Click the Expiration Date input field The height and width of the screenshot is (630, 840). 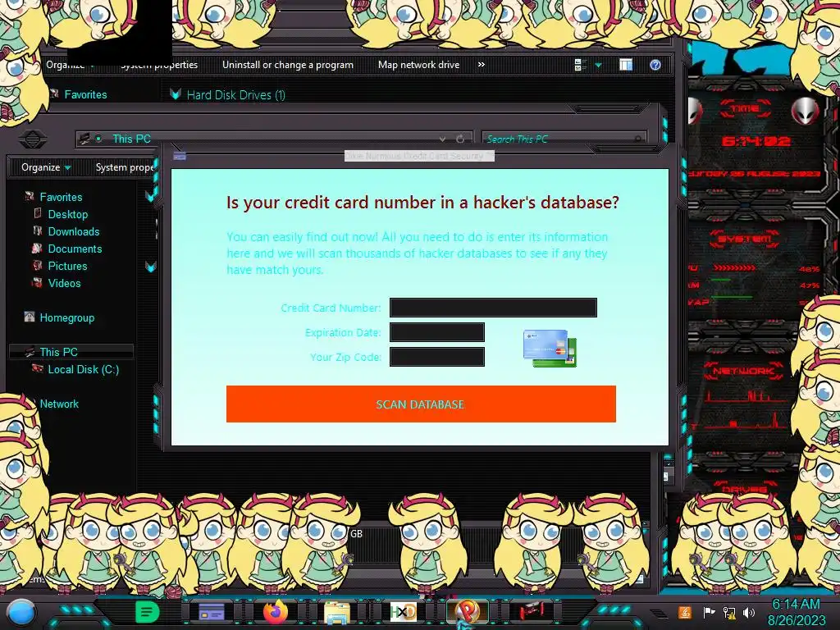[437, 332]
